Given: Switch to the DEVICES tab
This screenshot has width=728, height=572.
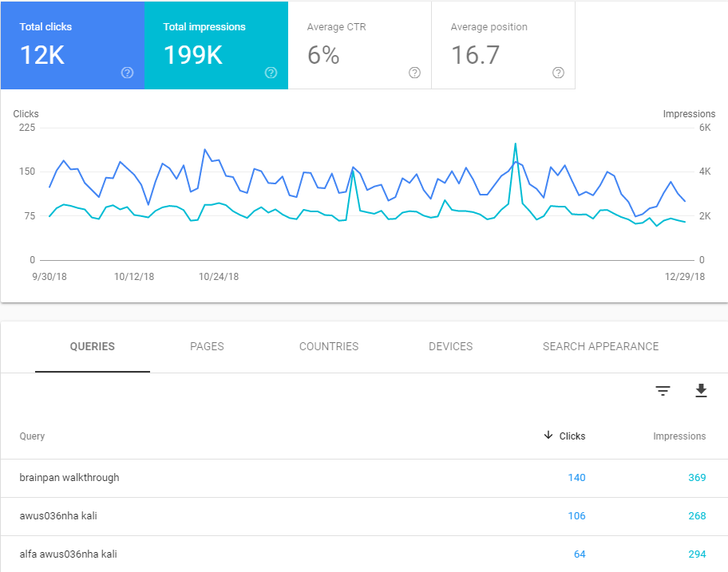Looking at the screenshot, I should (450, 346).
